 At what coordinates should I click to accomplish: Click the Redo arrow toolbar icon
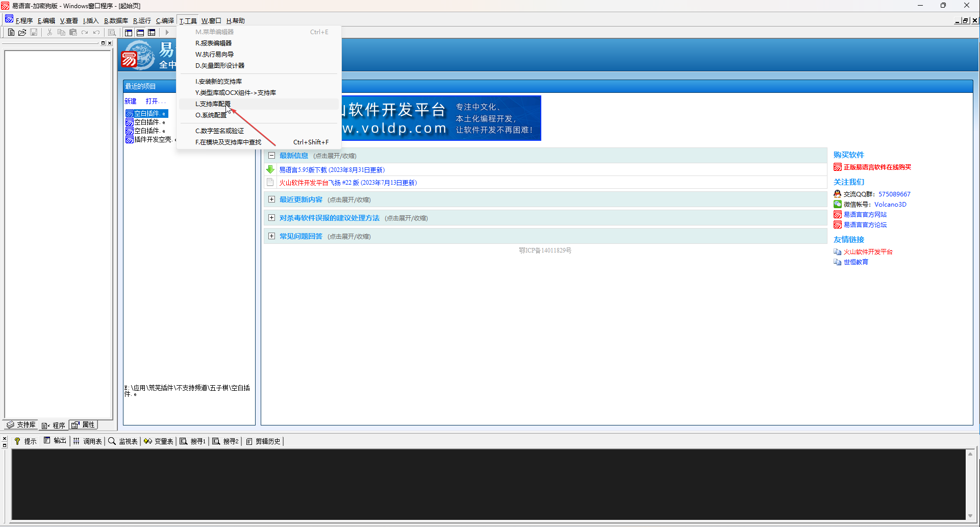tap(85, 32)
